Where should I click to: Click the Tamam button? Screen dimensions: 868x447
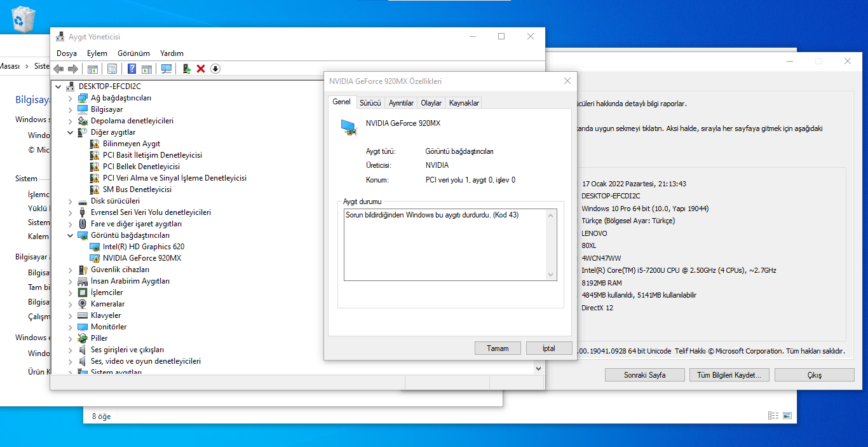tap(498, 348)
